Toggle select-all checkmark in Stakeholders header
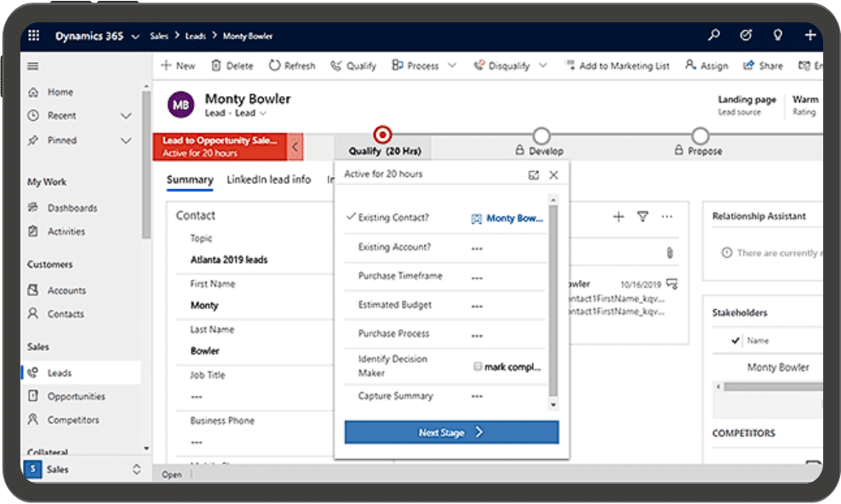Image resolution: width=841 pixels, height=504 pixels. pyautogui.click(x=735, y=341)
